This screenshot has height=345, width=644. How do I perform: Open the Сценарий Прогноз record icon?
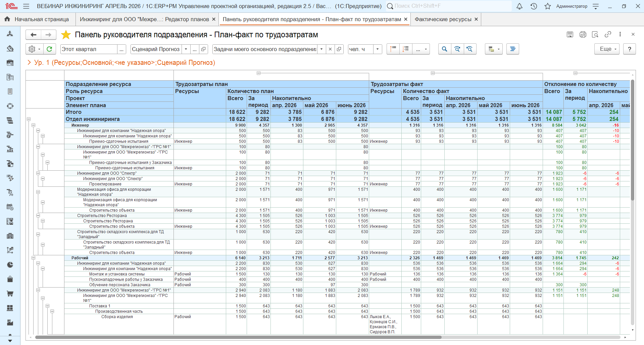coord(203,49)
